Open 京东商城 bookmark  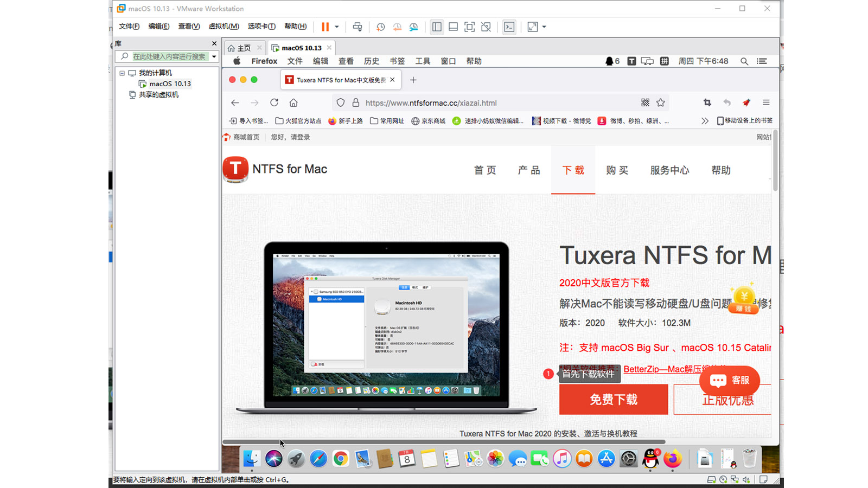coord(429,121)
